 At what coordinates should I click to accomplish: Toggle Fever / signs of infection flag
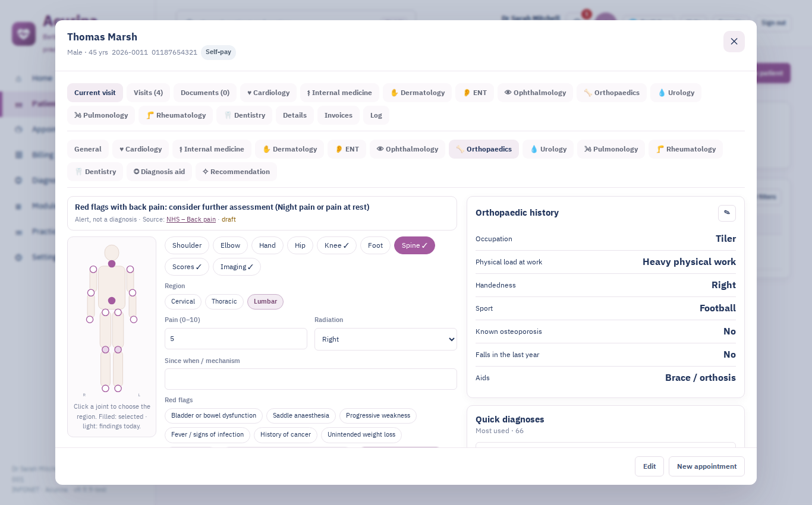(x=207, y=435)
